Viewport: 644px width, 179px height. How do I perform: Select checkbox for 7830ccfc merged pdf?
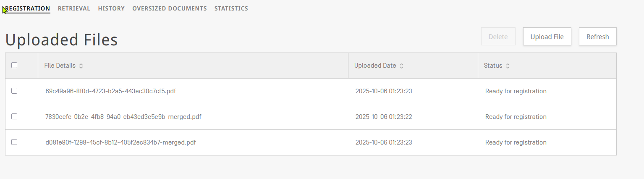[x=14, y=116]
